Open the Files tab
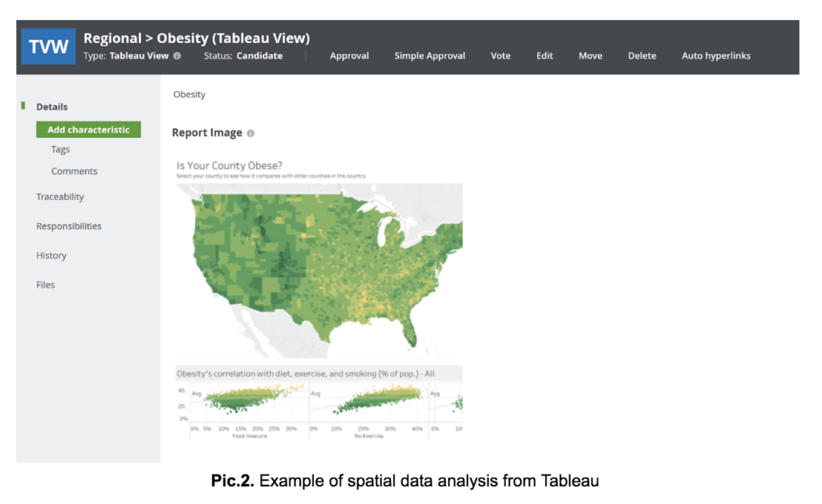Viewport: 822px width, 504px height. [x=46, y=284]
